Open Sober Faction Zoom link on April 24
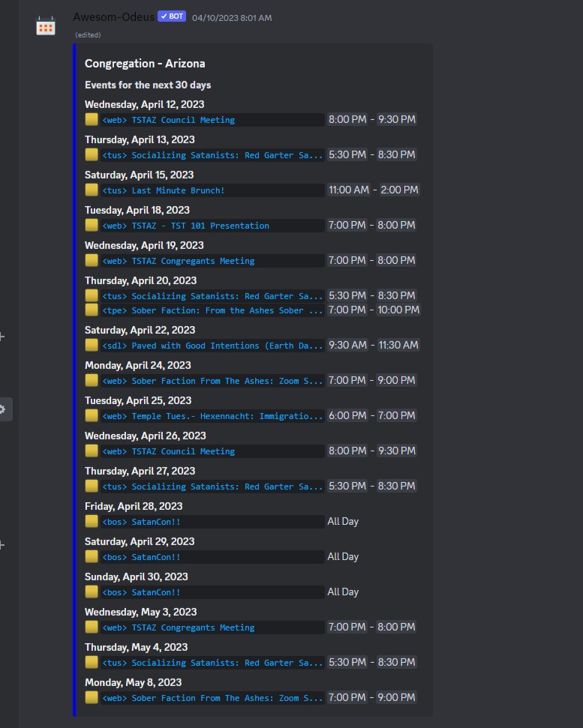Image resolution: width=583 pixels, height=728 pixels. (212, 381)
